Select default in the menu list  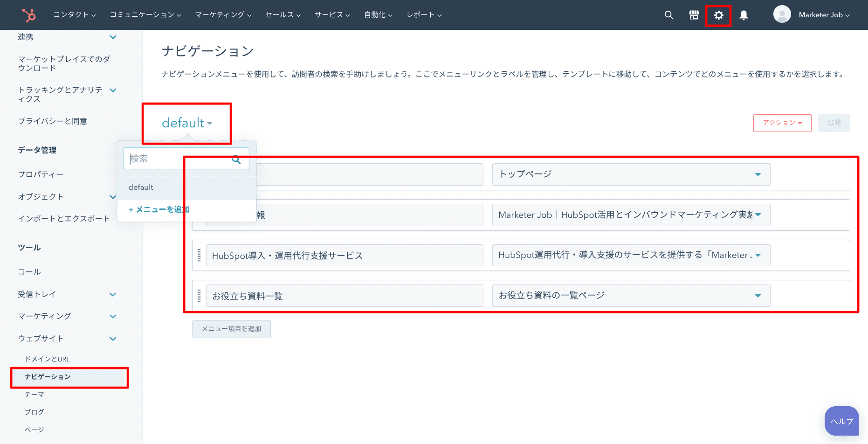[x=186, y=187]
